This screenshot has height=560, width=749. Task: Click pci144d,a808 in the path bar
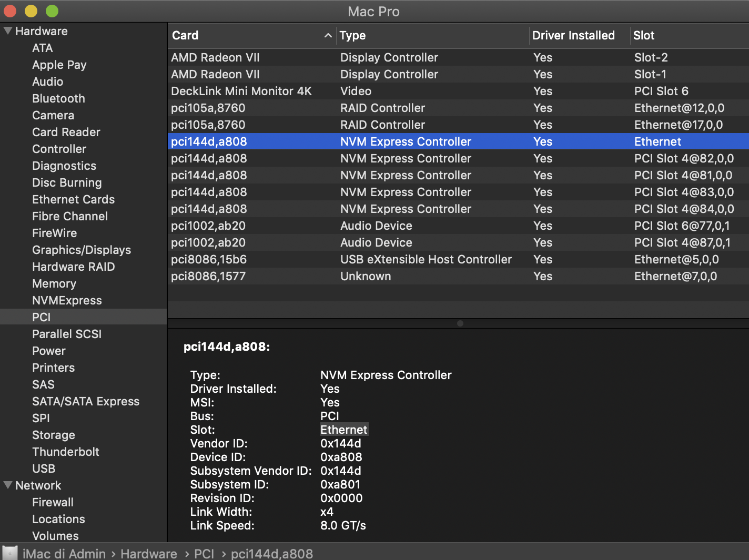pos(272,554)
